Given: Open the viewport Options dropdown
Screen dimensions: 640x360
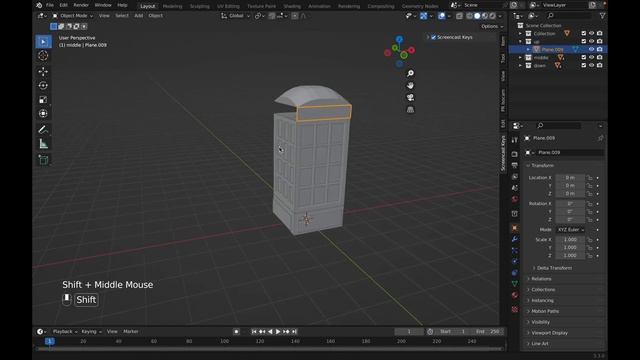Looking at the screenshot, I should click(491, 27).
